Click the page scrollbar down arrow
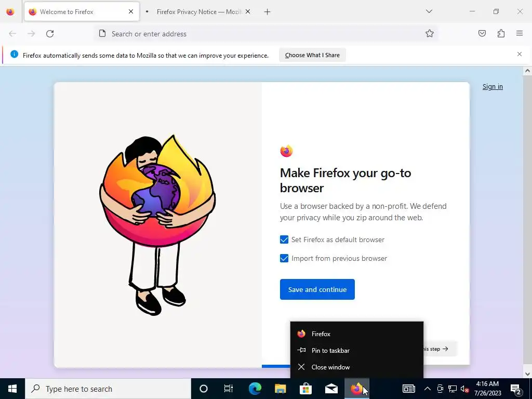Viewport: 532px width, 399px height. tap(527, 374)
